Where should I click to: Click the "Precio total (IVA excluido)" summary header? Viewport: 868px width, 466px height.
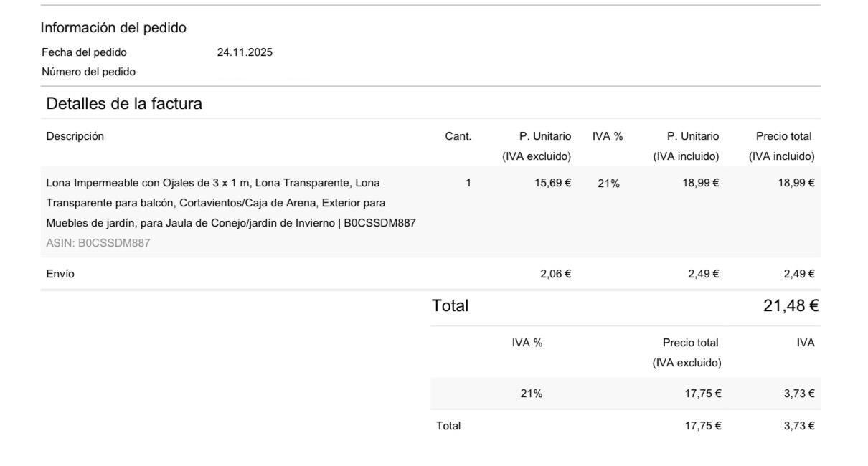(687, 353)
